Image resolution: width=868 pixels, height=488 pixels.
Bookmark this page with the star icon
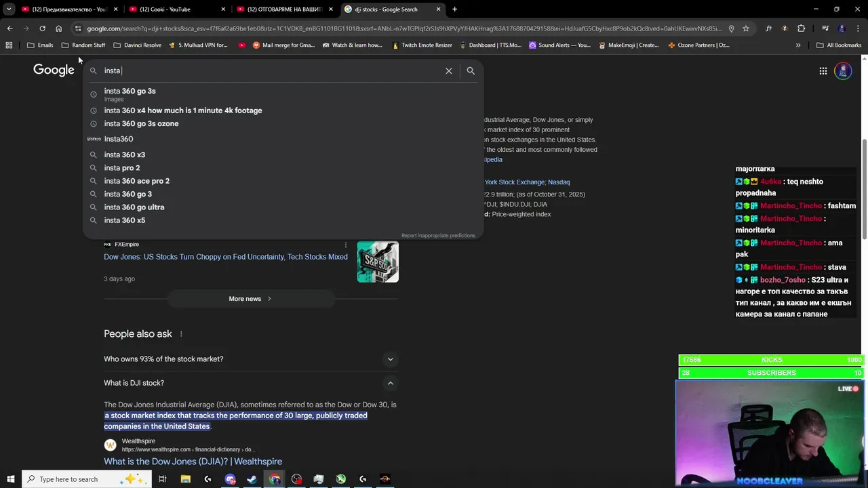(746, 28)
